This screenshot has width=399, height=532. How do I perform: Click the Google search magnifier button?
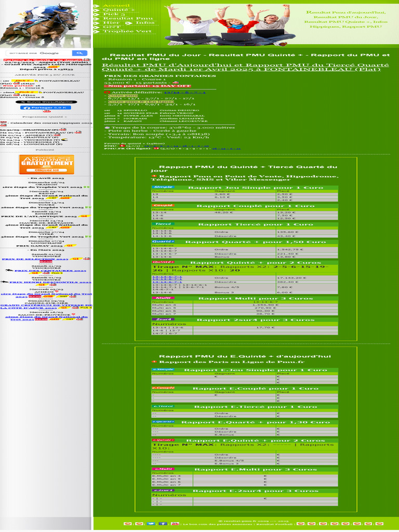tap(79, 53)
